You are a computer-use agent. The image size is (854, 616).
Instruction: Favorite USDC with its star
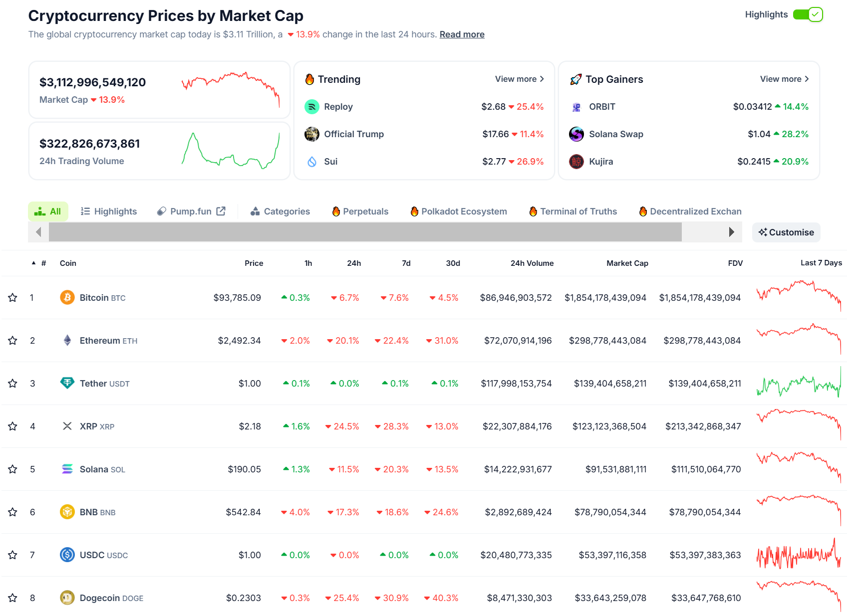[13, 555]
